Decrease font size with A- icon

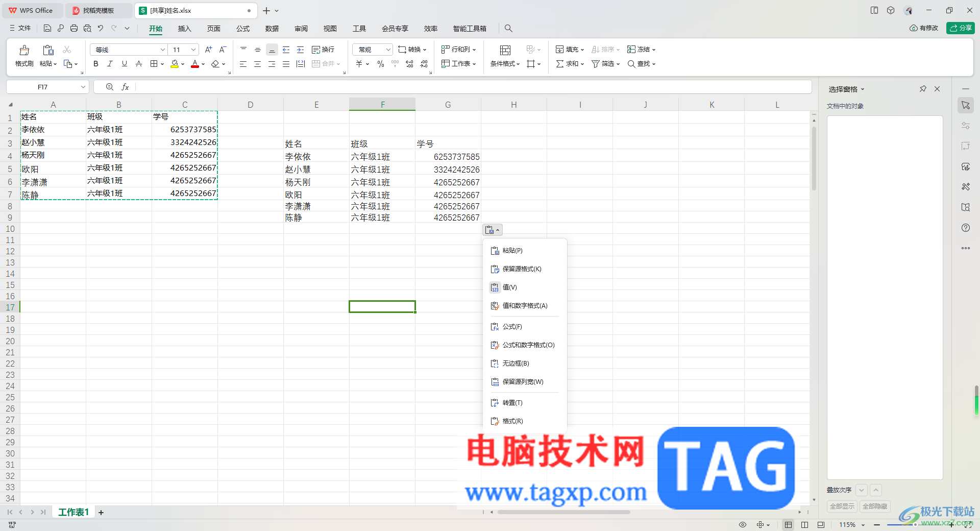coord(223,50)
